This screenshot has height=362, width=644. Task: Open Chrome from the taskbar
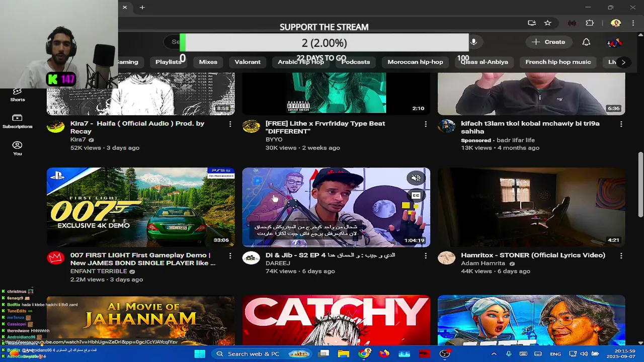[364, 353]
